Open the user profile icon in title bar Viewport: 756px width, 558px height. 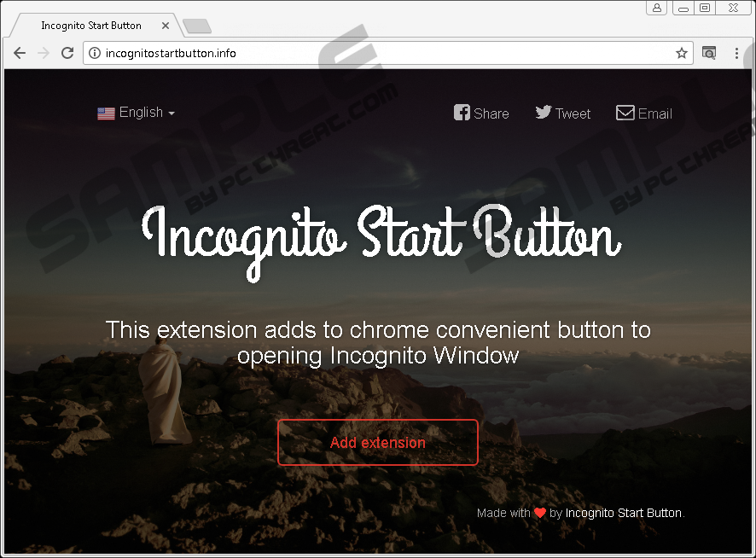[x=656, y=8]
